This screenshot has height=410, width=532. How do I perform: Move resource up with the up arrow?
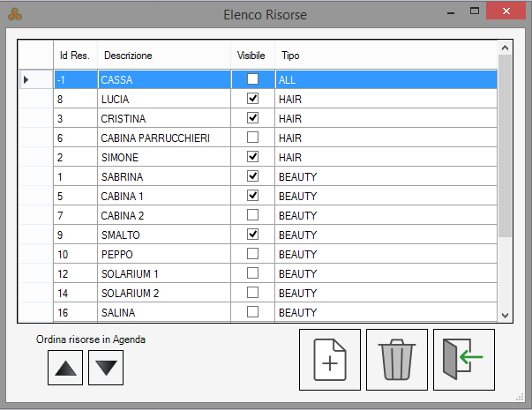pyautogui.click(x=68, y=367)
